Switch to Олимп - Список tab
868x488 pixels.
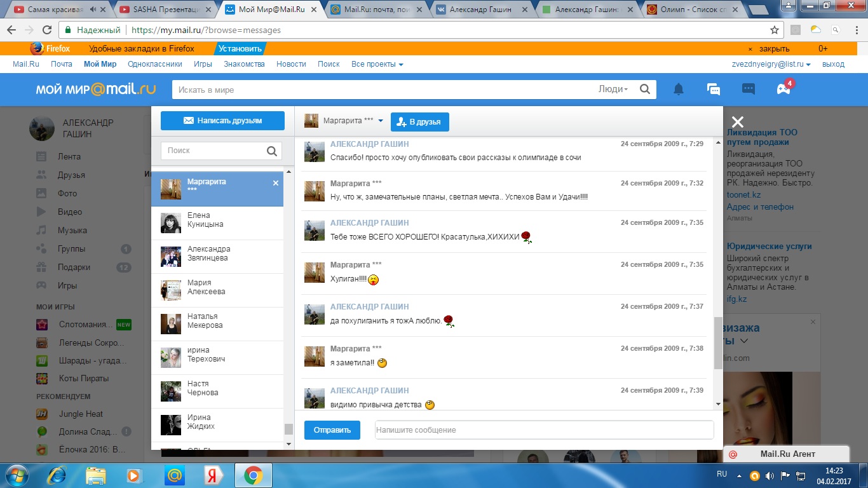point(693,10)
